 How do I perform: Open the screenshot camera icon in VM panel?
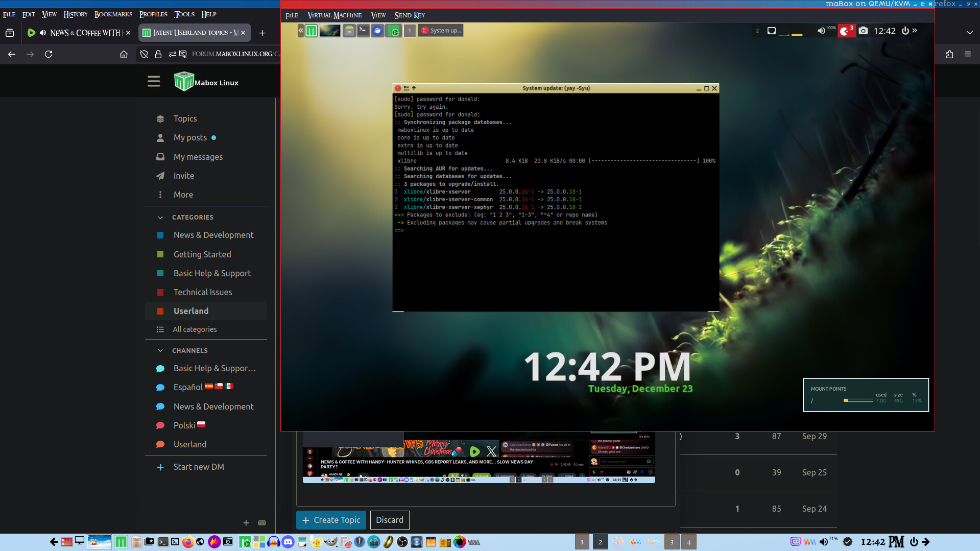tap(863, 31)
